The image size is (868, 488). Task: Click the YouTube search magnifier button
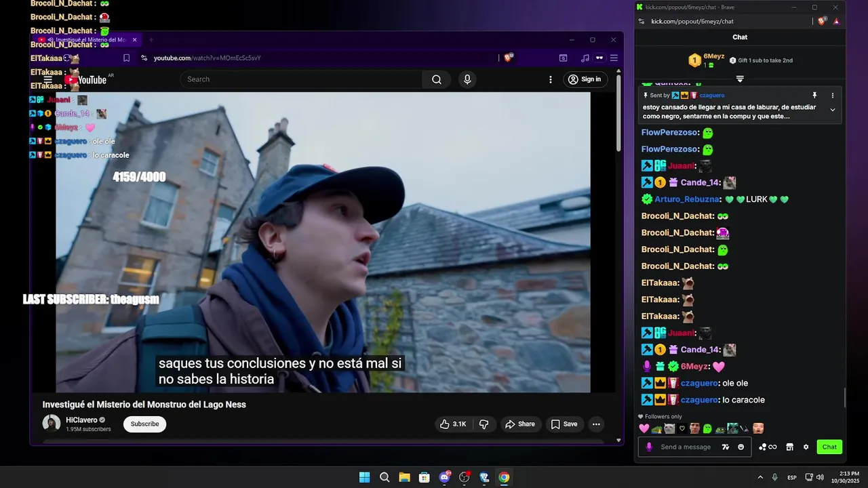[x=437, y=79]
